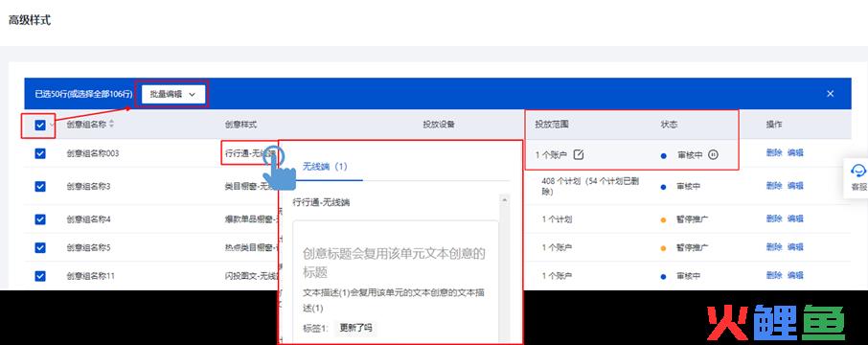Viewport: 868px width, 345px height.
Task: Close the blue batch selection bar
Action: click(830, 94)
